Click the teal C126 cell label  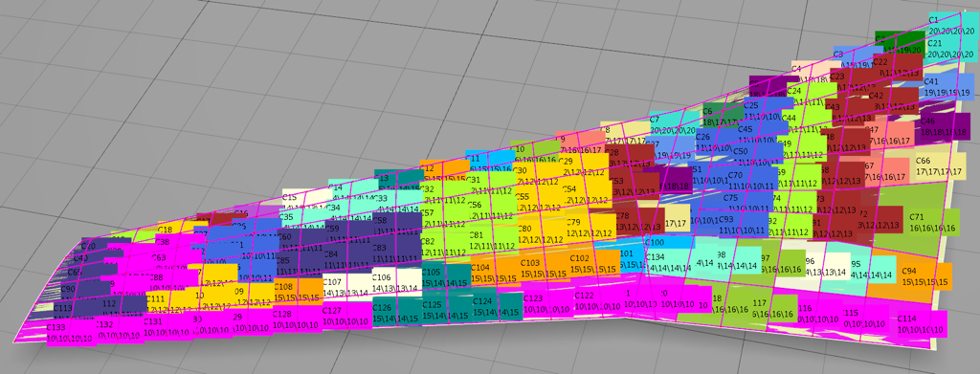point(396,313)
